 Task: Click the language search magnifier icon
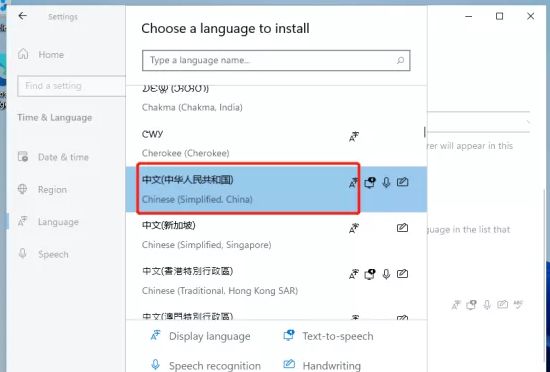coord(400,60)
